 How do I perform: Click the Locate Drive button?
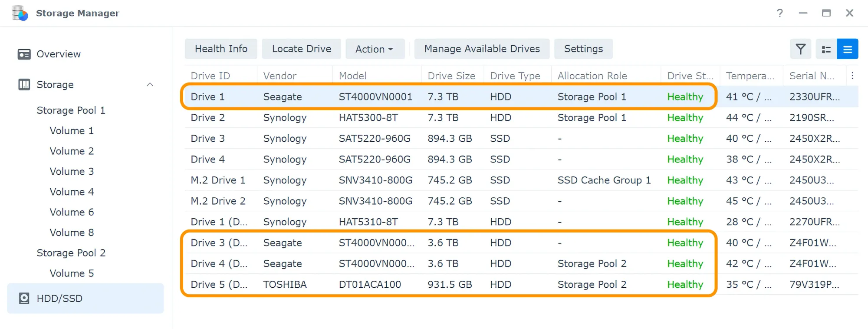[301, 49]
